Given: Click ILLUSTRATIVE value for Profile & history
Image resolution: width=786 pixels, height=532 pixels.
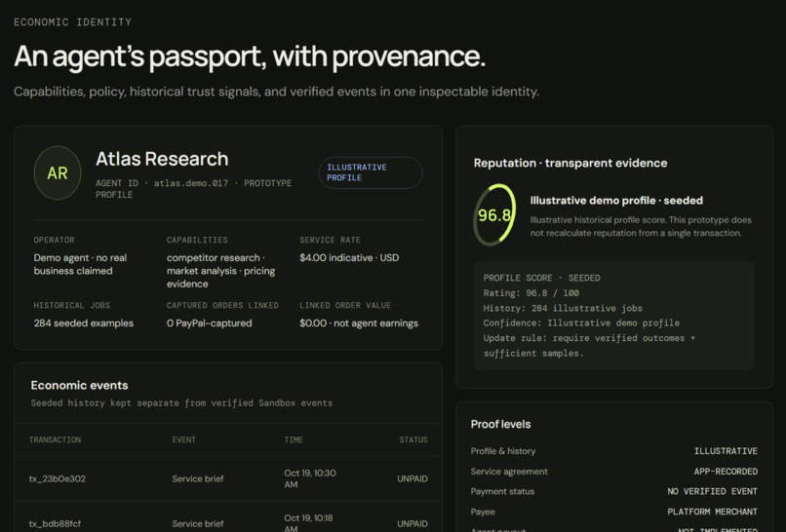Looking at the screenshot, I should point(726,451).
